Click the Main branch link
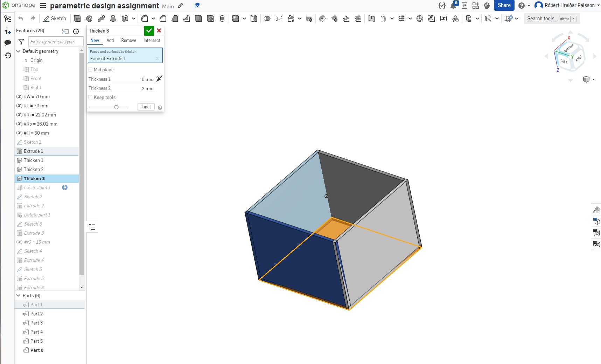This screenshot has width=601, height=364. click(168, 6)
